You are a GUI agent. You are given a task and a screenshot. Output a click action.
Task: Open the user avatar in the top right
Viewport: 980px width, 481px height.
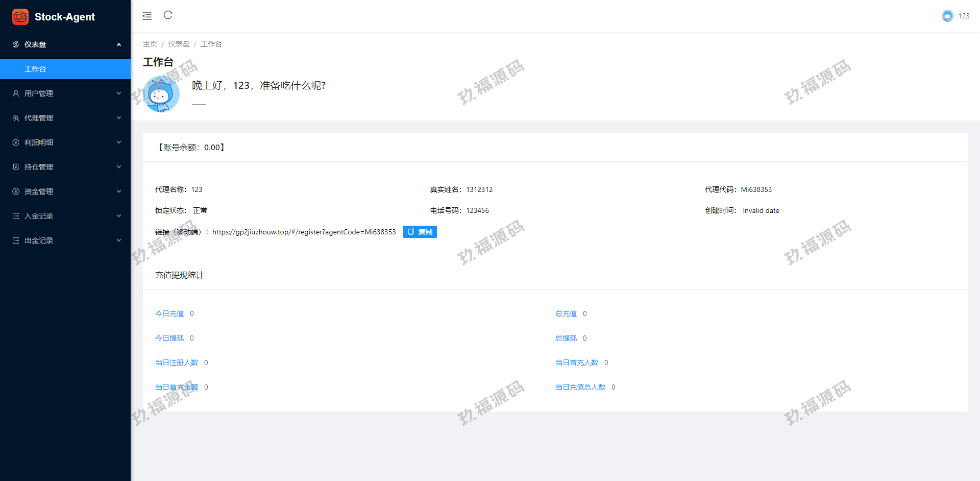pyautogui.click(x=947, y=16)
